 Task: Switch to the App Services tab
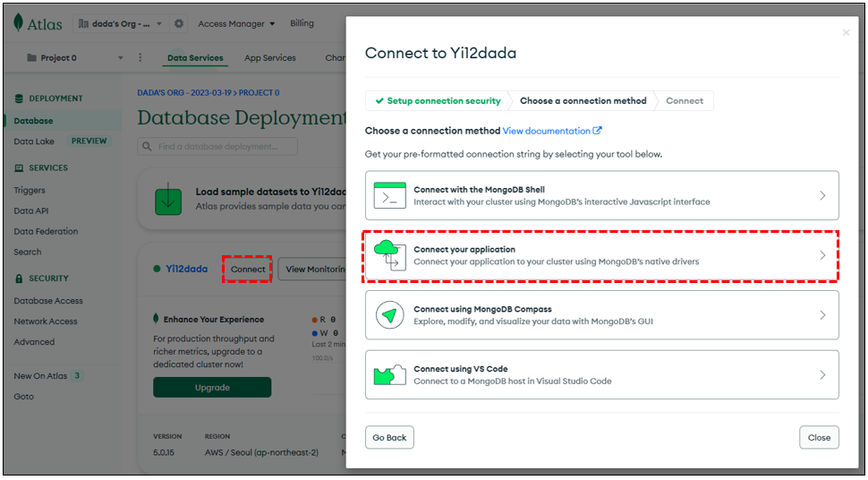tap(270, 57)
